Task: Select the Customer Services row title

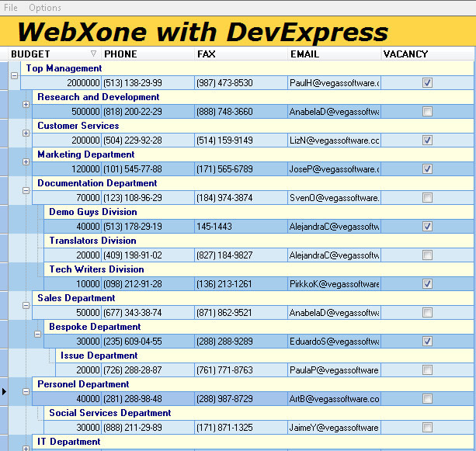Action: pos(78,126)
